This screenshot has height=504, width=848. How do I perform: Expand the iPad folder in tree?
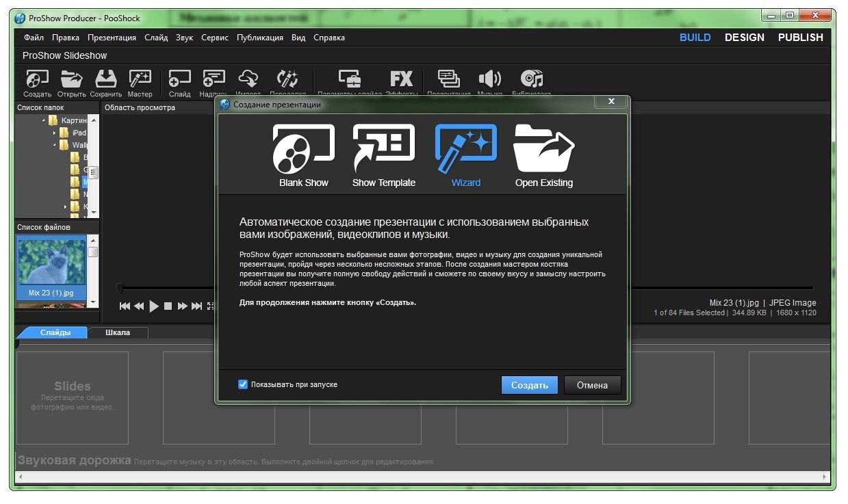pos(55,133)
